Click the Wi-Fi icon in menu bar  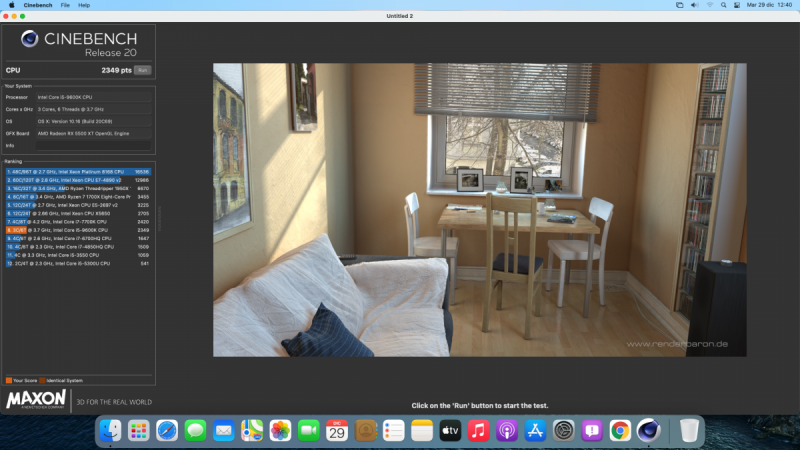(x=710, y=5)
